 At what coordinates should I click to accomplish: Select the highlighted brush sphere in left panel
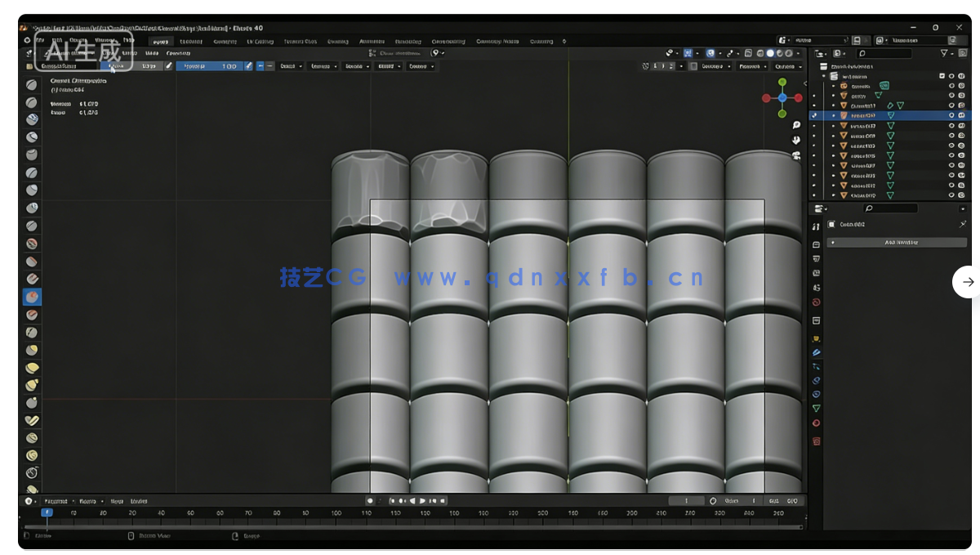31,297
